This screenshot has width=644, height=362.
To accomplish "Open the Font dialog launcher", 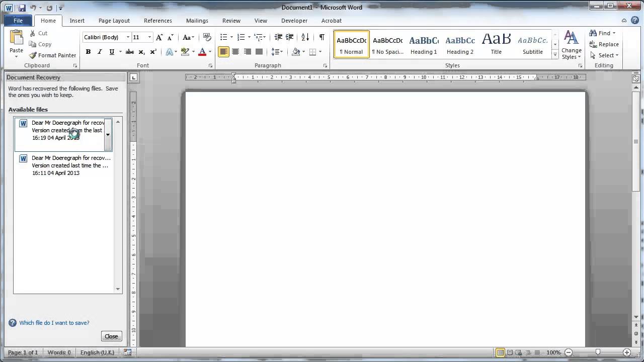I will (210, 66).
